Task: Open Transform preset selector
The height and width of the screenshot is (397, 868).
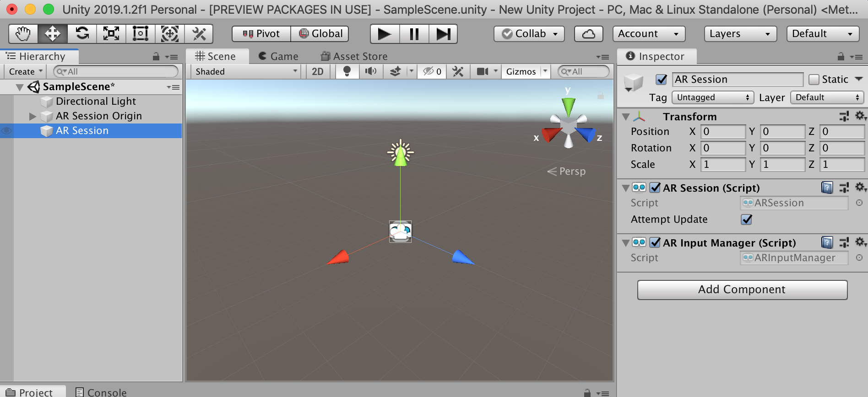Action: coord(844,116)
